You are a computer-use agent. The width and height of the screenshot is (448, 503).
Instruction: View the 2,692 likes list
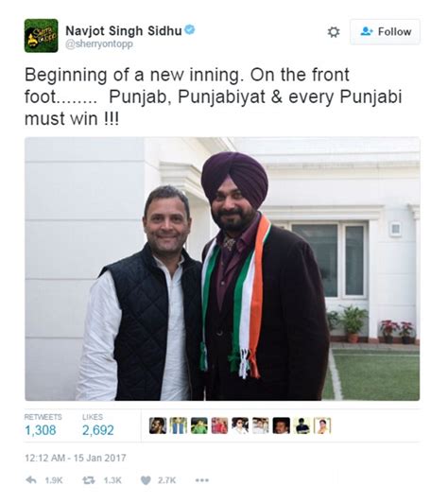click(x=98, y=430)
